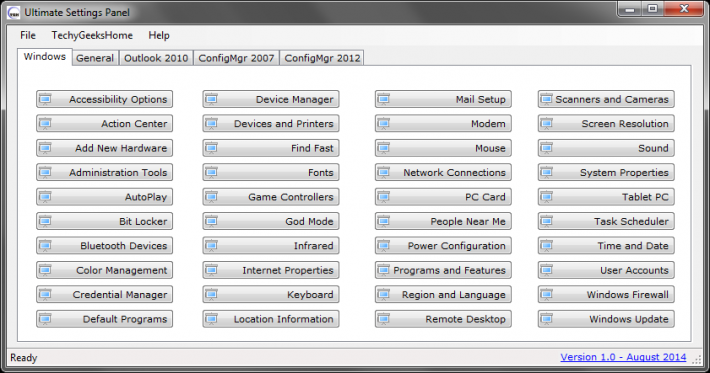Click the icon on Scanners and Cameras

tap(547, 99)
